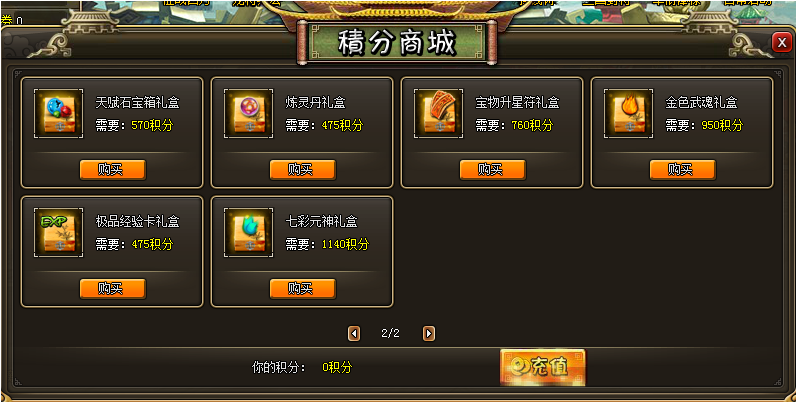Click the 极品经验卡礼盒 EXP icon
This screenshot has width=797, height=403.
pyautogui.click(x=58, y=232)
